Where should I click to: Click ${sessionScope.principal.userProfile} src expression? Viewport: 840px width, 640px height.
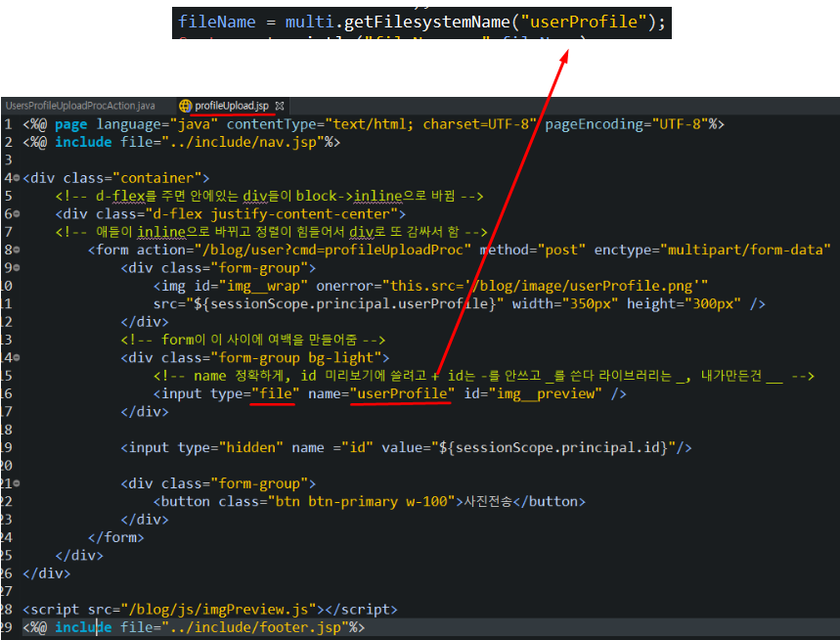(x=344, y=304)
